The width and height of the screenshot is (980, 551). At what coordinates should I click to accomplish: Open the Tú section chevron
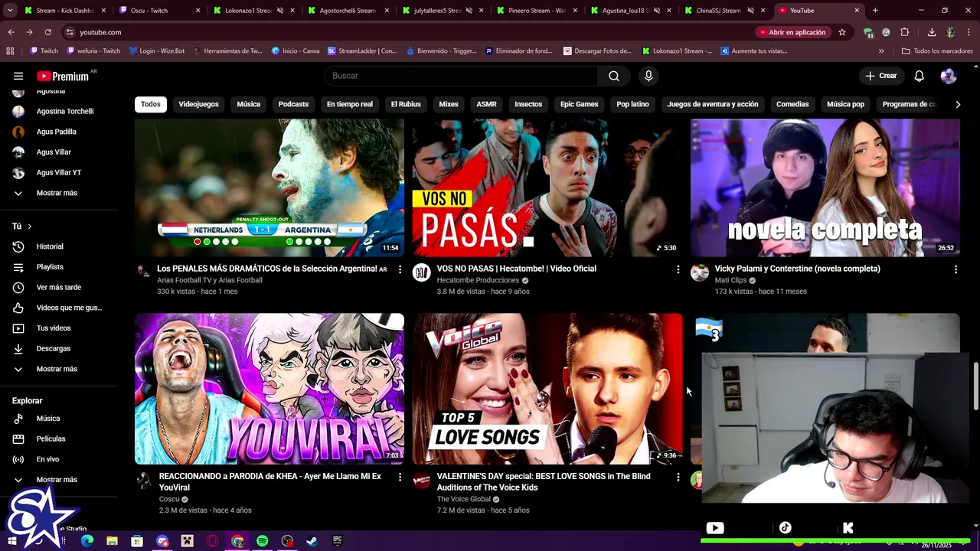[30, 227]
